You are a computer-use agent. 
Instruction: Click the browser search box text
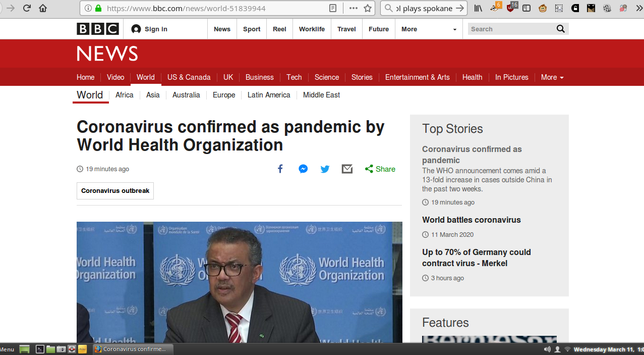pos(424,8)
